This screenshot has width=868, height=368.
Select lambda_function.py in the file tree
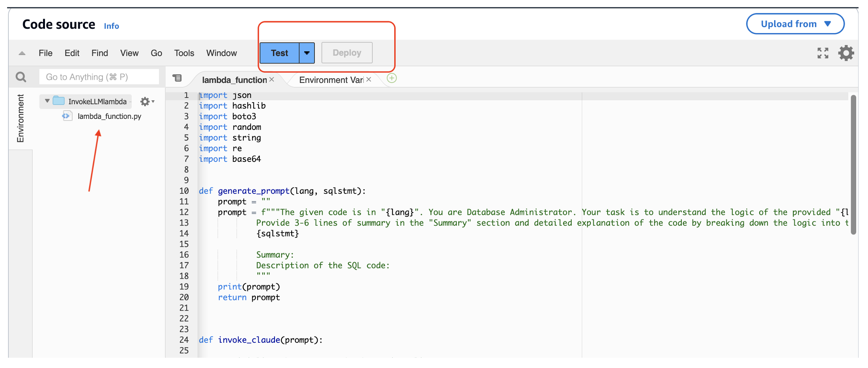[109, 116]
